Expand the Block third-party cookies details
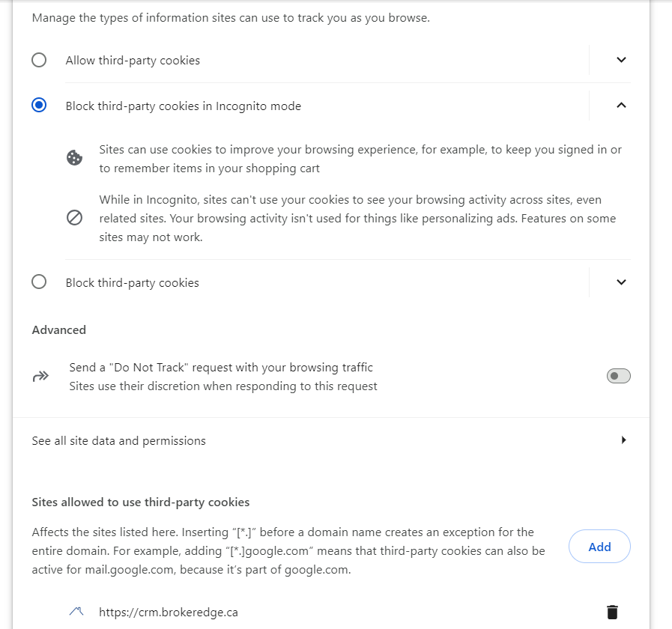This screenshot has width=672, height=629. [x=620, y=282]
